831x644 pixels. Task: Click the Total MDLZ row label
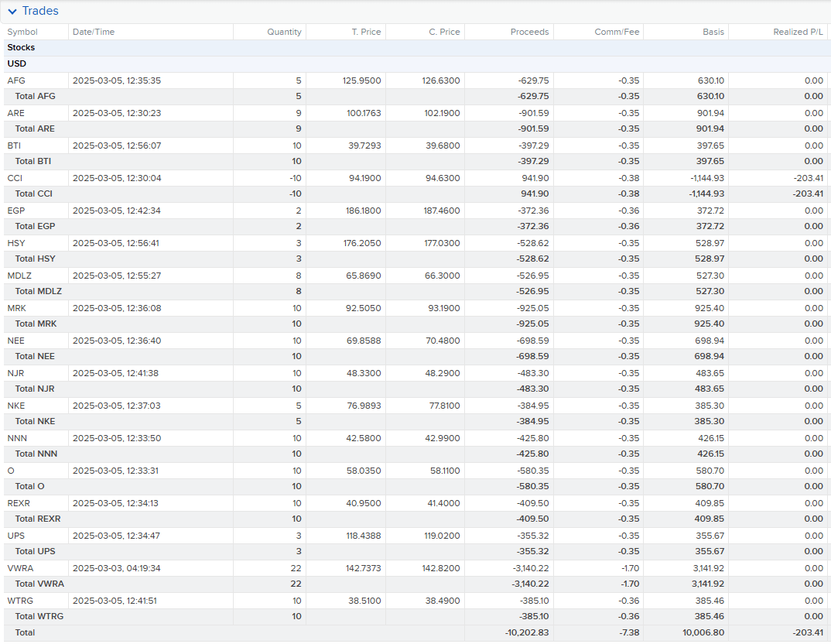click(x=39, y=292)
